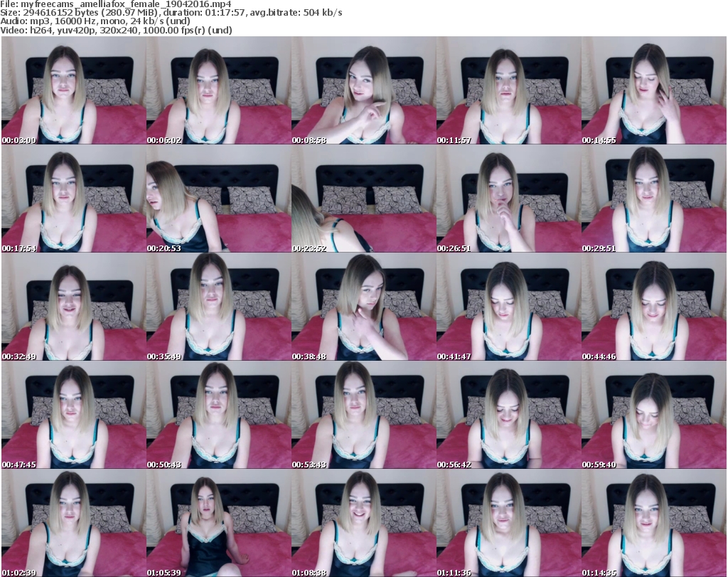The image size is (728, 577).
Task: Click the frame stamped 00:17:54
Action: click(74, 198)
